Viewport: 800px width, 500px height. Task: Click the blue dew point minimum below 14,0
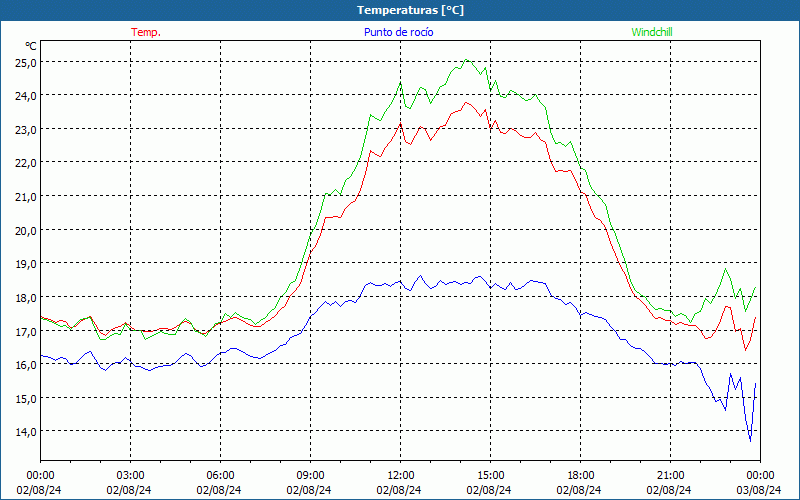750,441
